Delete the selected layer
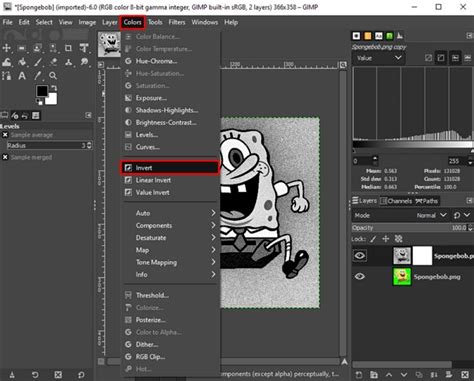 465,375
